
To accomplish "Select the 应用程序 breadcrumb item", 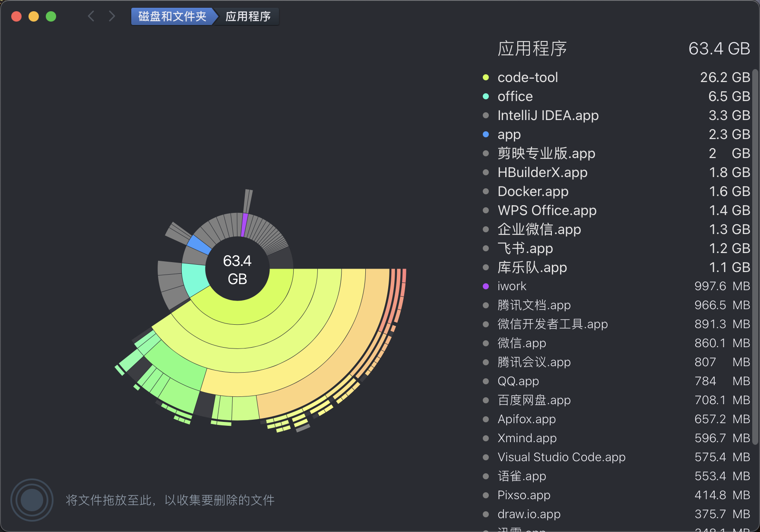I will 247,16.
